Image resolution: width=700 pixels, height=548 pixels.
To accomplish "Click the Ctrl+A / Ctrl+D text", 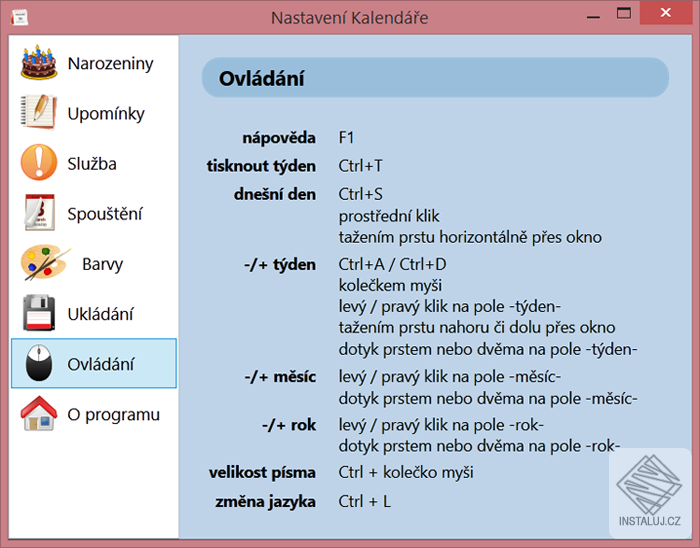I will click(x=392, y=264).
